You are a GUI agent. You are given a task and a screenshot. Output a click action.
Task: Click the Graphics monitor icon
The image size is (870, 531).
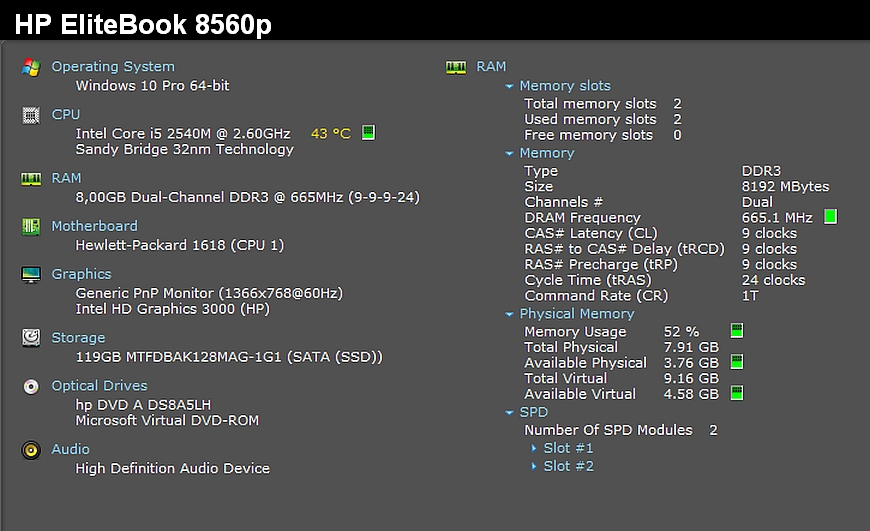(31, 274)
